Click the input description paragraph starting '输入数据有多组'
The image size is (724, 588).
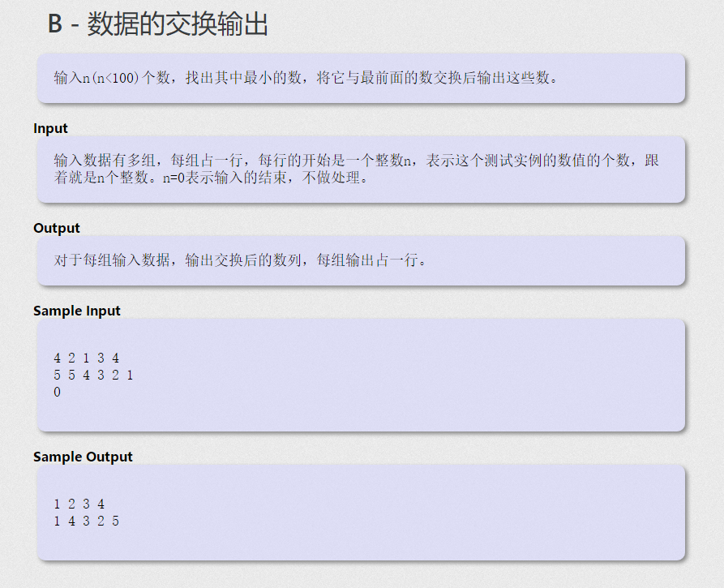click(x=356, y=169)
